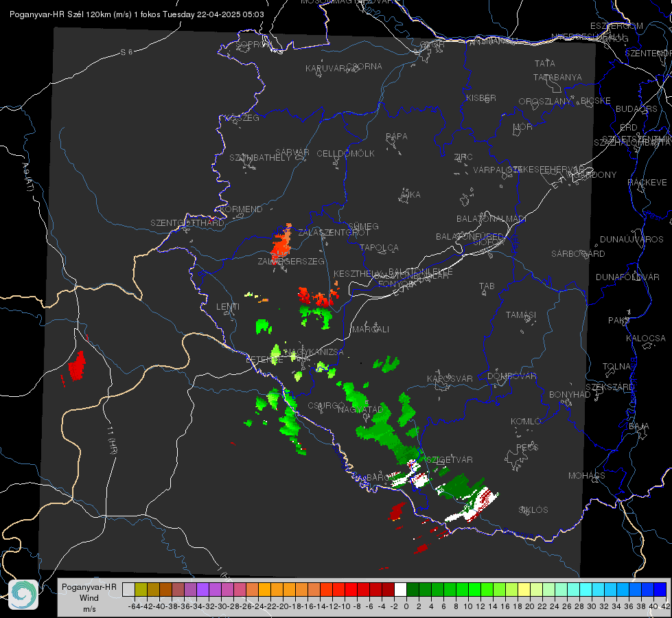Select the white swatch between -2 and 0
The height and width of the screenshot is (618, 672).
400,589
